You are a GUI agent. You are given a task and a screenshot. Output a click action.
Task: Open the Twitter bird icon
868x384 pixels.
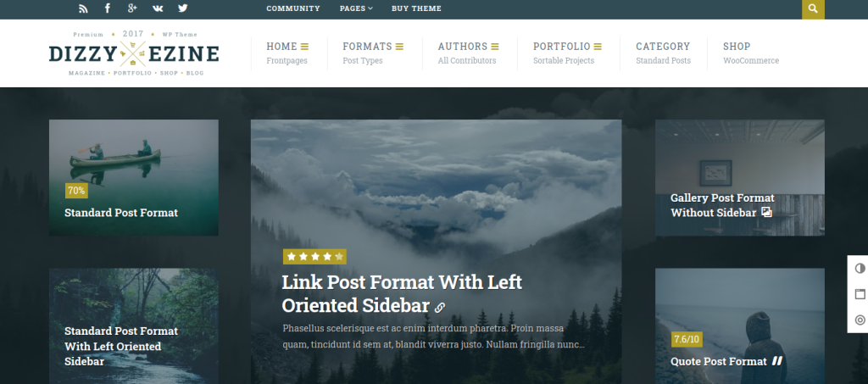tap(183, 8)
